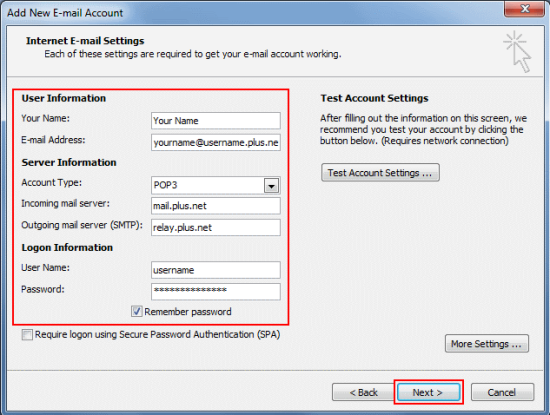Click the Test Account Settings heading

point(374,98)
